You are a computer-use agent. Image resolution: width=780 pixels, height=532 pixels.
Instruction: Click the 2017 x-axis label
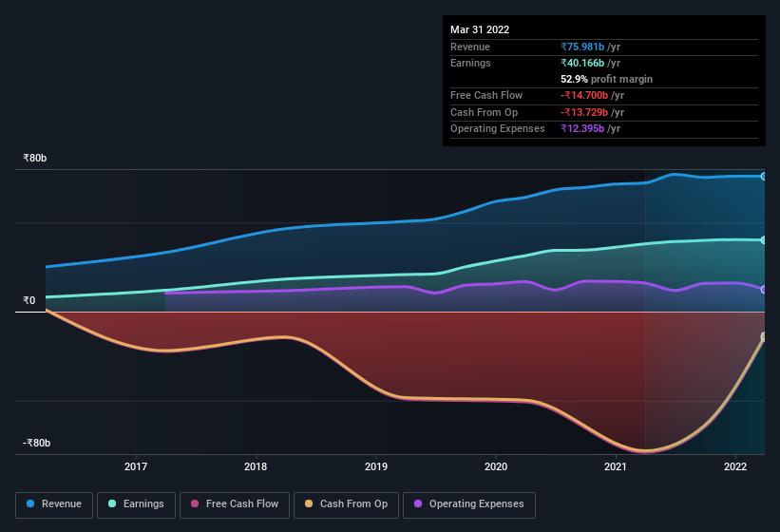136,466
